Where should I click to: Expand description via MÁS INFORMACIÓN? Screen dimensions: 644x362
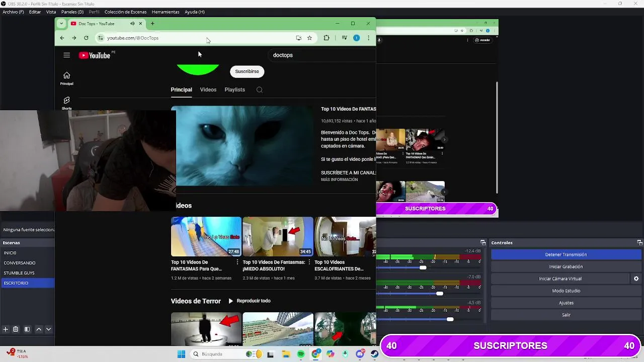point(340,179)
